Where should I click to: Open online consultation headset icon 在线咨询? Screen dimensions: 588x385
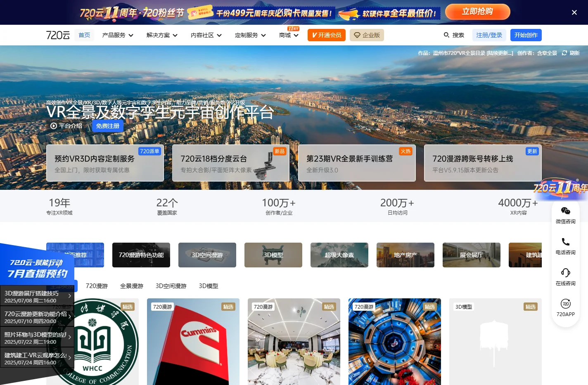566,273
